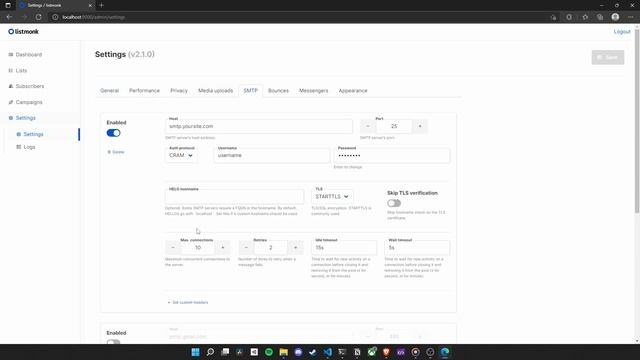
Task: Decrease the Port value
Action: click(368, 126)
